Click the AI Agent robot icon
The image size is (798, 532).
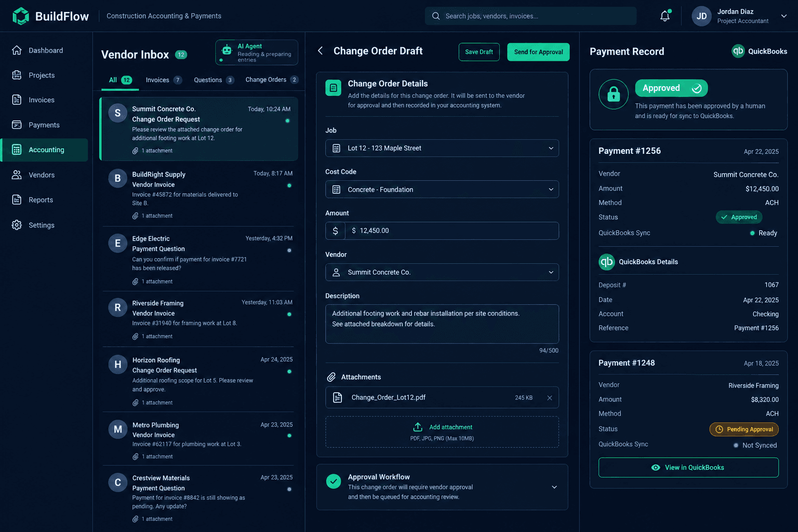227,50
